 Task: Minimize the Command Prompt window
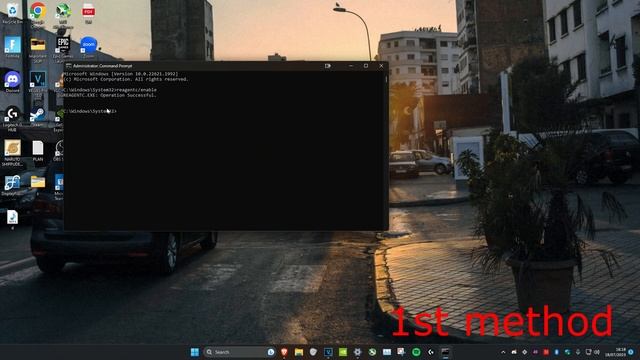pyautogui.click(x=351, y=66)
